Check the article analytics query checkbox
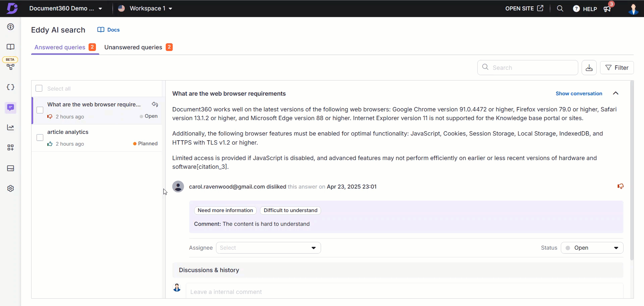644x306 pixels. 40,138
